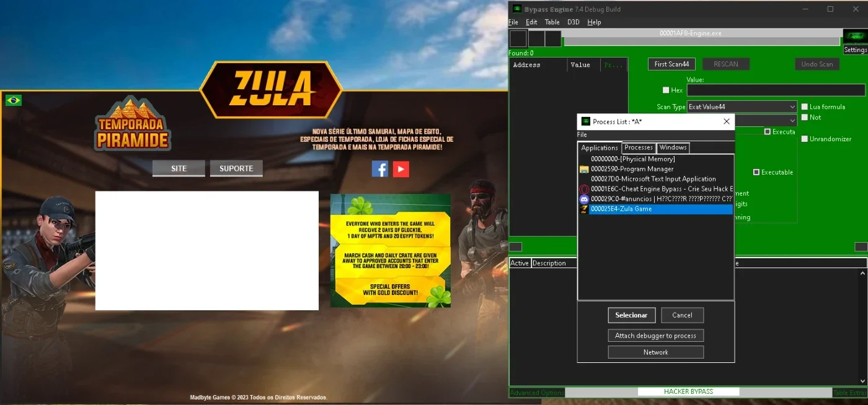Screen dimensions: 868x405
Task: Click the second dark toolbar icon
Action: click(x=536, y=38)
